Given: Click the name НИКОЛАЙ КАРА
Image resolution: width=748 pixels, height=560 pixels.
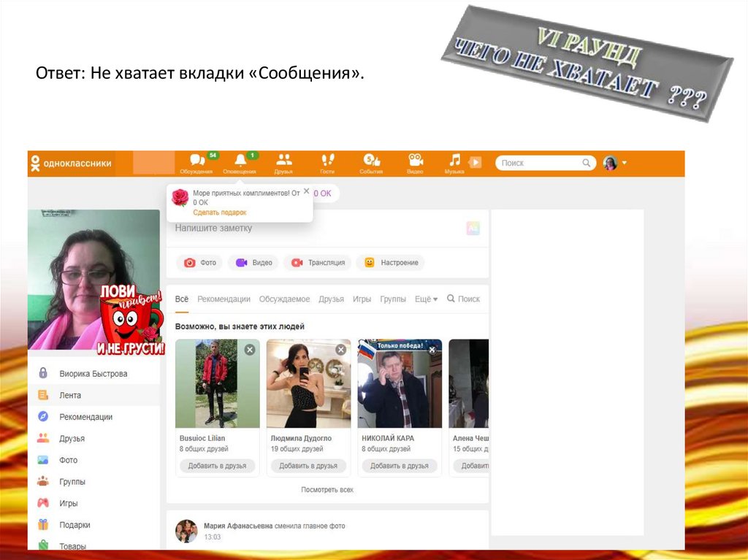Looking at the screenshot, I should [388, 438].
